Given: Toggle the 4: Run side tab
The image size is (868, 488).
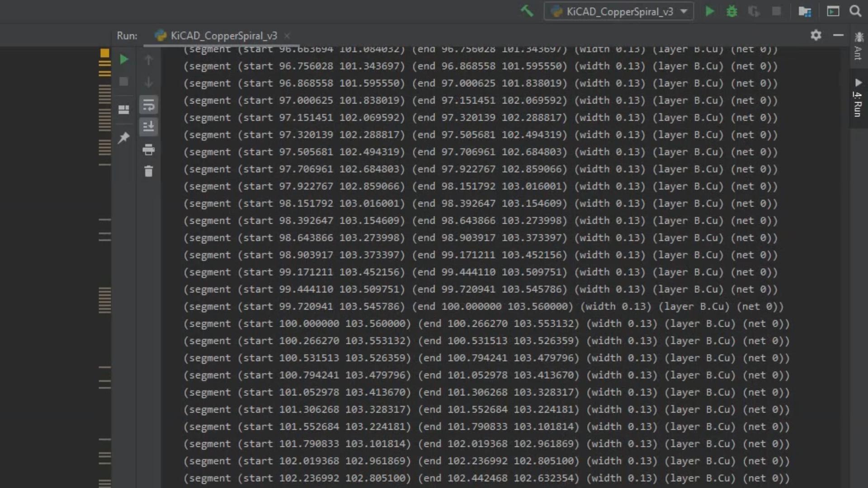Looking at the screenshot, I should click(x=858, y=99).
